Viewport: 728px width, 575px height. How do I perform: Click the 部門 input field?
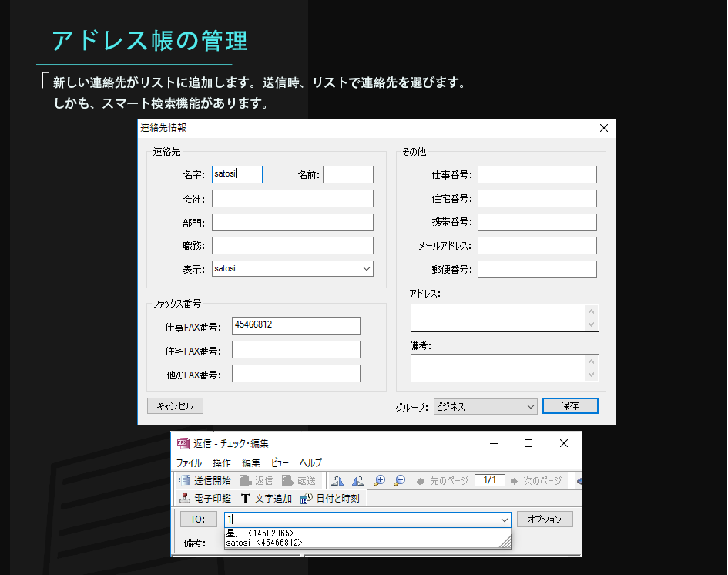point(293,222)
